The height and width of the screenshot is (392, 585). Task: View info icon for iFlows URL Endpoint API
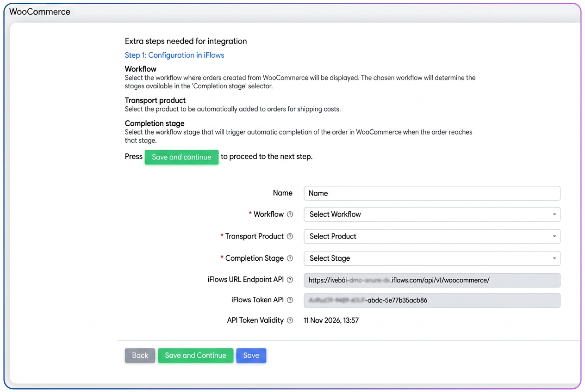[290, 280]
